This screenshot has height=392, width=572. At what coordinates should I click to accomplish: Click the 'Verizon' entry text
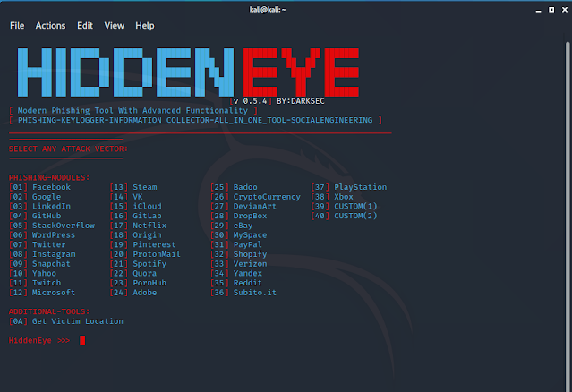tap(251, 264)
